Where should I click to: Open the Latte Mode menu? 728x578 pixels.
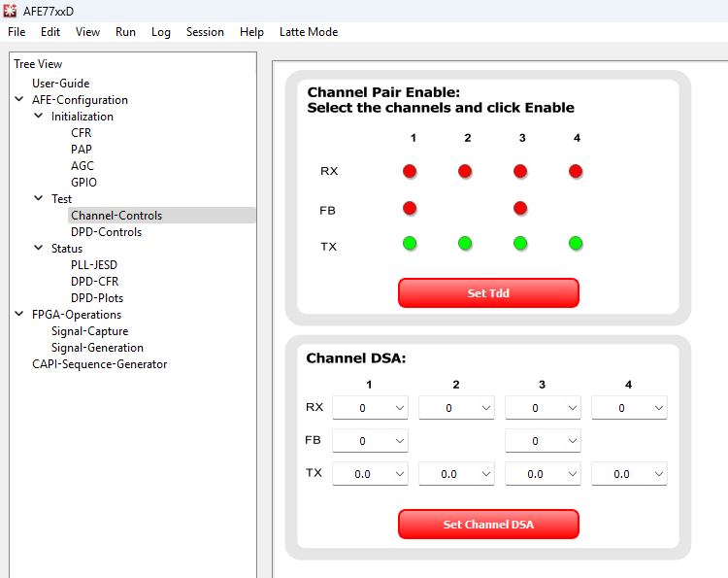[309, 32]
